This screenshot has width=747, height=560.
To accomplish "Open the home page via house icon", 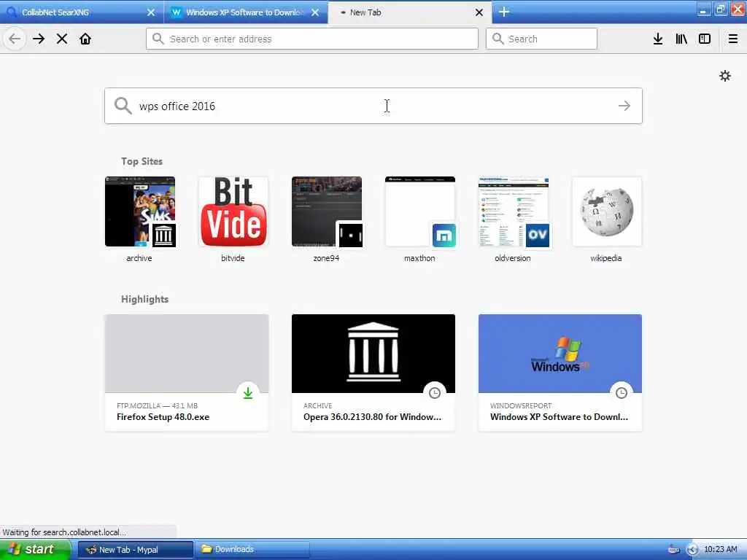I will coord(85,39).
